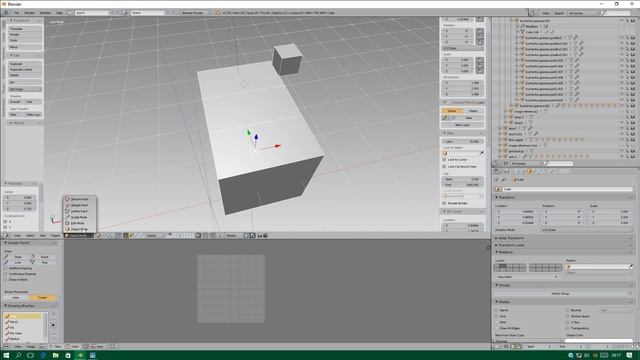Toggle the 3D manipulator icon

[x=126, y=236]
